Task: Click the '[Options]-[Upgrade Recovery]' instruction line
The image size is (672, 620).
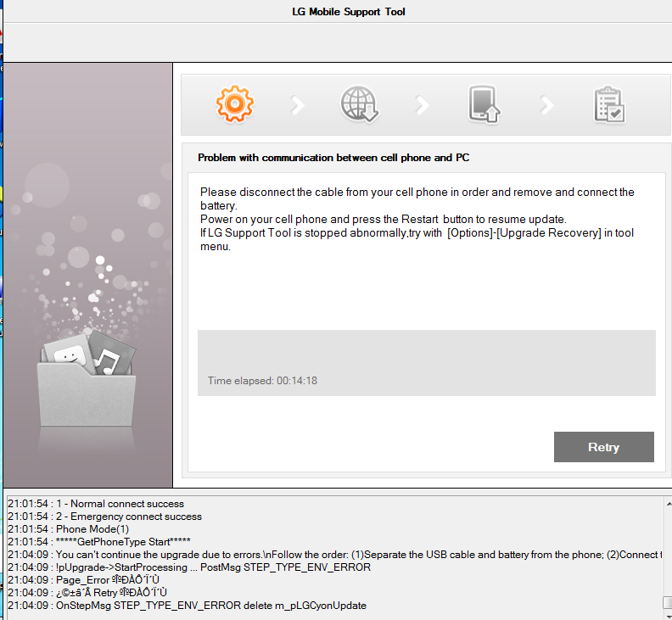Action: click(x=417, y=239)
